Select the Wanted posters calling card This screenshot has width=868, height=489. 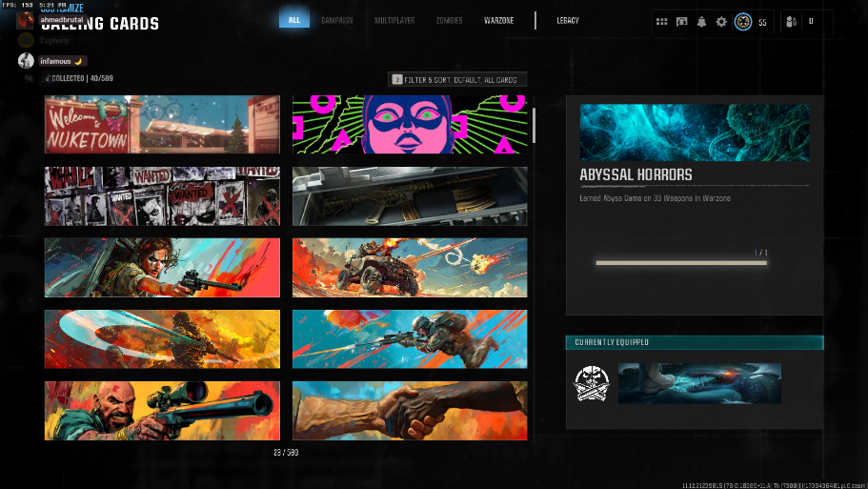point(162,196)
